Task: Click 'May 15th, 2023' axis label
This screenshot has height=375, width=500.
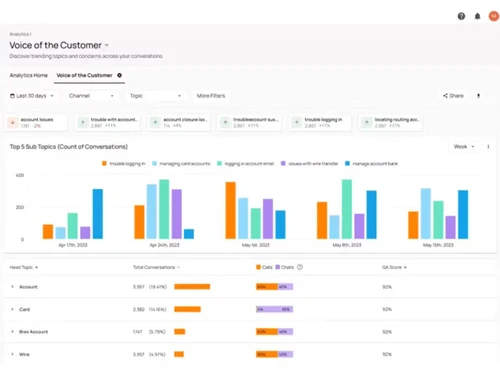Action: (438, 245)
